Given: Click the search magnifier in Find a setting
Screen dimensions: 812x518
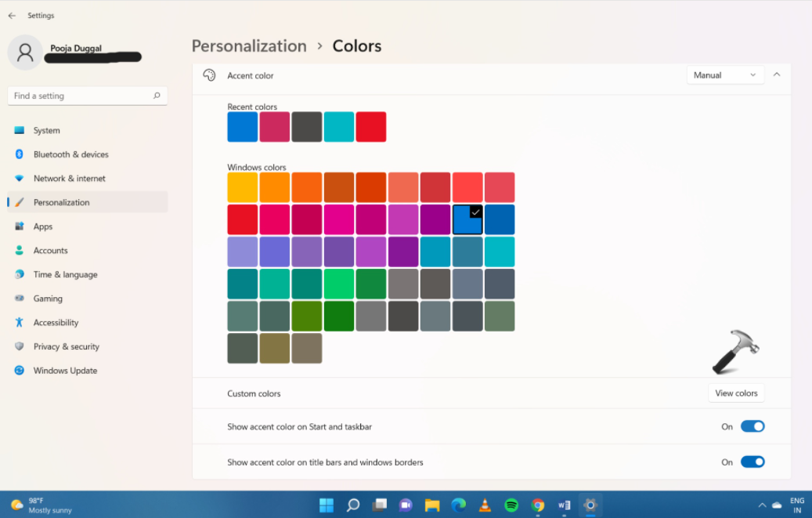Looking at the screenshot, I should pyautogui.click(x=157, y=96).
